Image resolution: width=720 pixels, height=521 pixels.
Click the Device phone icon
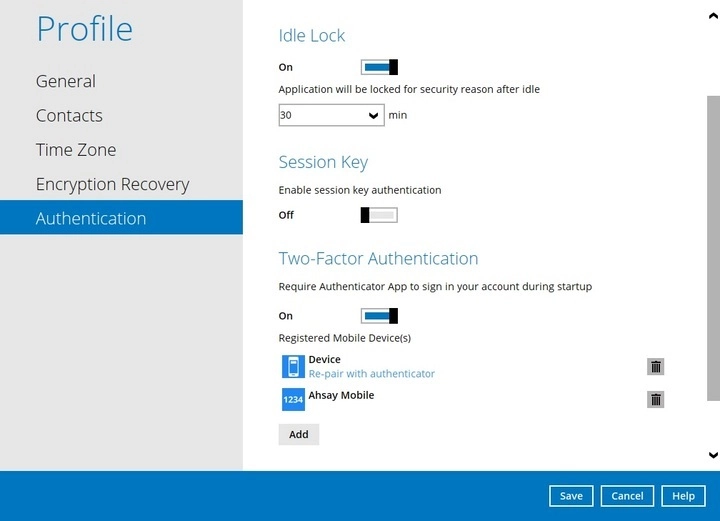tap(293, 367)
